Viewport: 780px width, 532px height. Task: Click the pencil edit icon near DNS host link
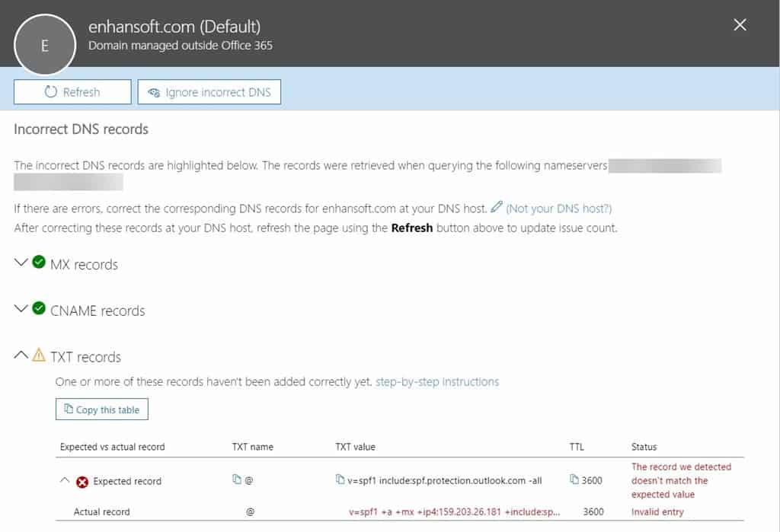coord(496,207)
